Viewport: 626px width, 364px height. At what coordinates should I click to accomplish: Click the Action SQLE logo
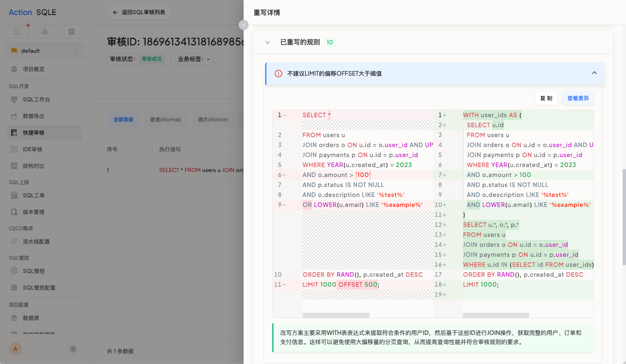coord(32,12)
